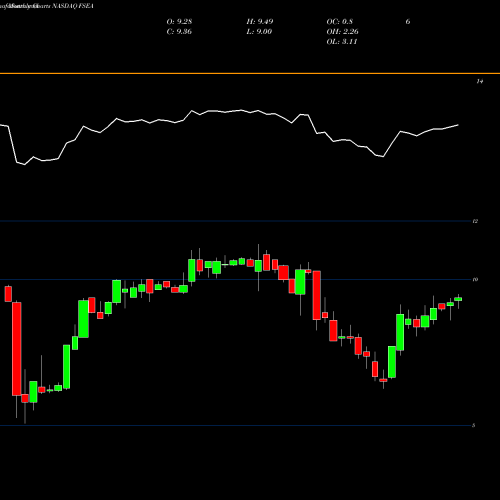This screenshot has width=500, height=500.
Task: Select the open price value O: 9.28
Action: tap(179, 22)
